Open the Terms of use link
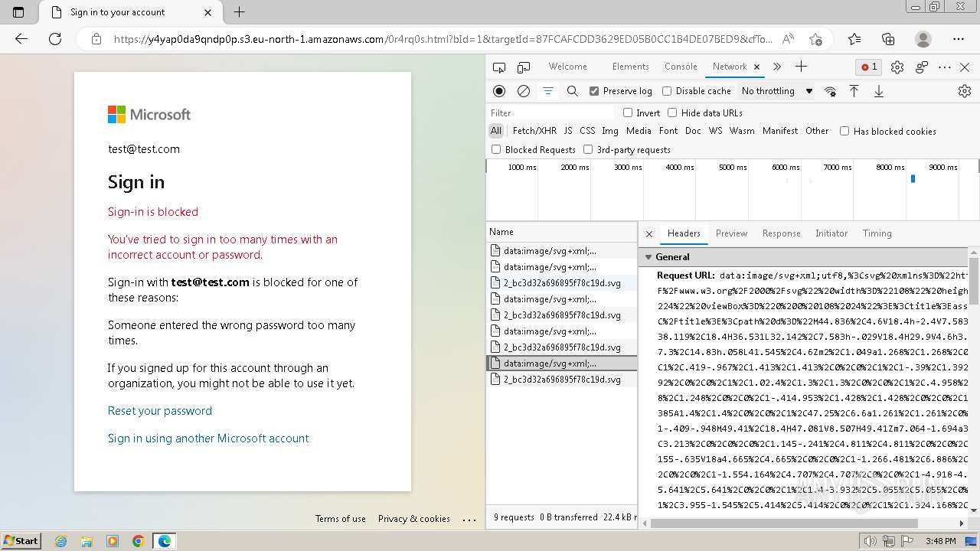The height and width of the screenshot is (551, 980). (341, 519)
